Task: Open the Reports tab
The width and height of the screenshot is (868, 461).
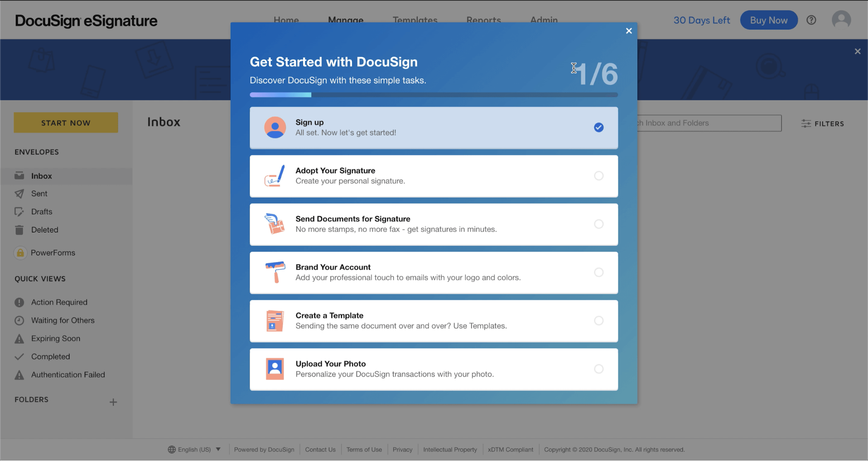Action: 484,20
